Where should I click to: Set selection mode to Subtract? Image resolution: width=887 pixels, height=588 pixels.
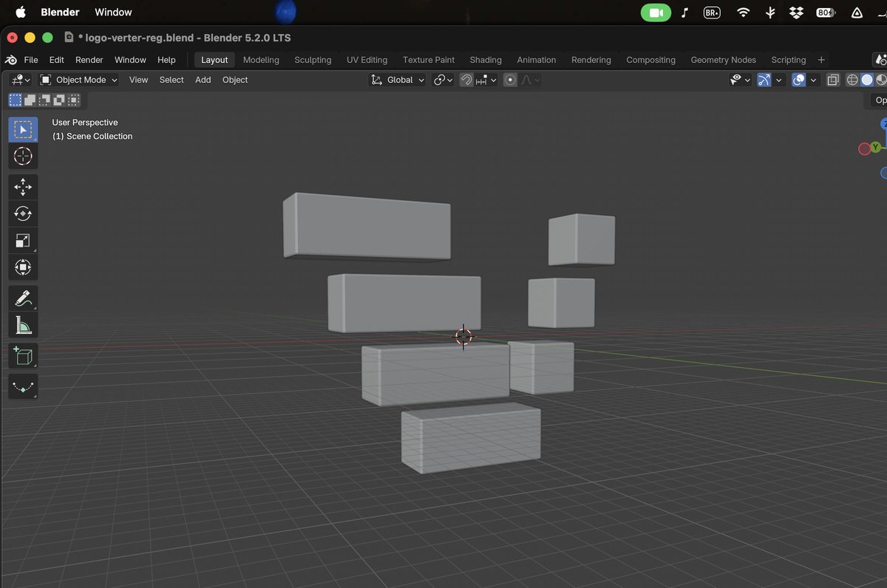pyautogui.click(x=44, y=100)
